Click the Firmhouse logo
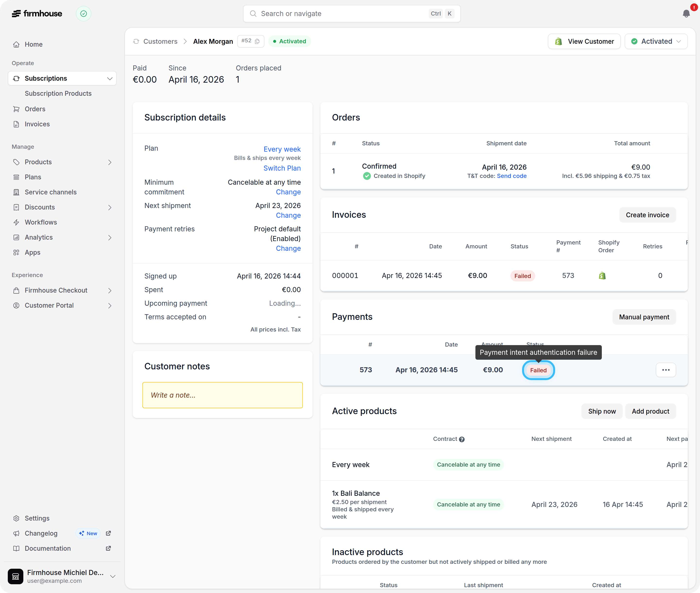Image resolution: width=700 pixels, height=593 pixels. click(37, 13)
